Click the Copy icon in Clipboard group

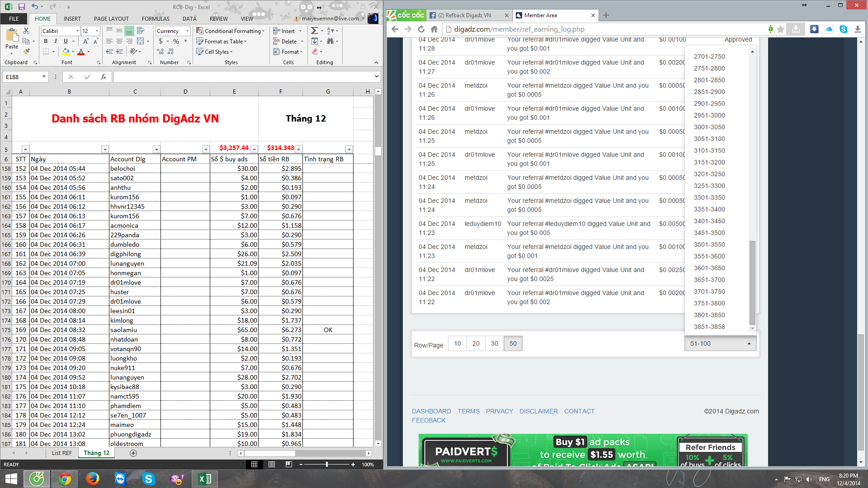[26, 41]
